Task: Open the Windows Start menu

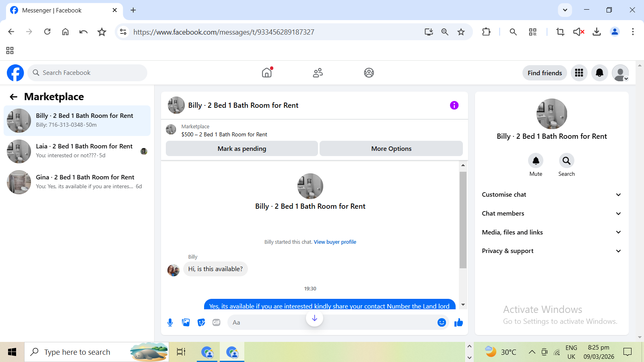Action: [12, 352]
